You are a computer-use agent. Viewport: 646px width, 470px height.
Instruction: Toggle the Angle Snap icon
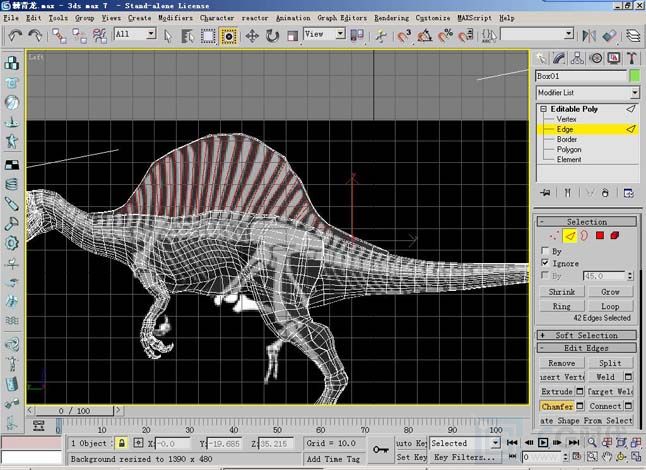(425, 36)
